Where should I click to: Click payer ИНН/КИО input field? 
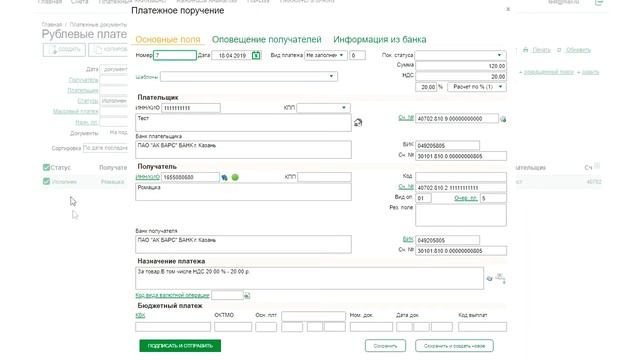point(191,108)
